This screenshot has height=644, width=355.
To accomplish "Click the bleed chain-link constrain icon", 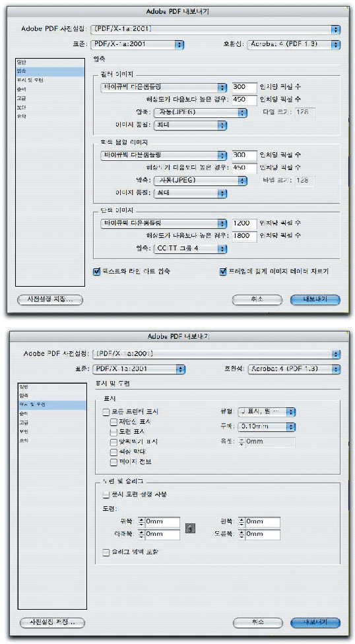I will (x=190, y=528).
